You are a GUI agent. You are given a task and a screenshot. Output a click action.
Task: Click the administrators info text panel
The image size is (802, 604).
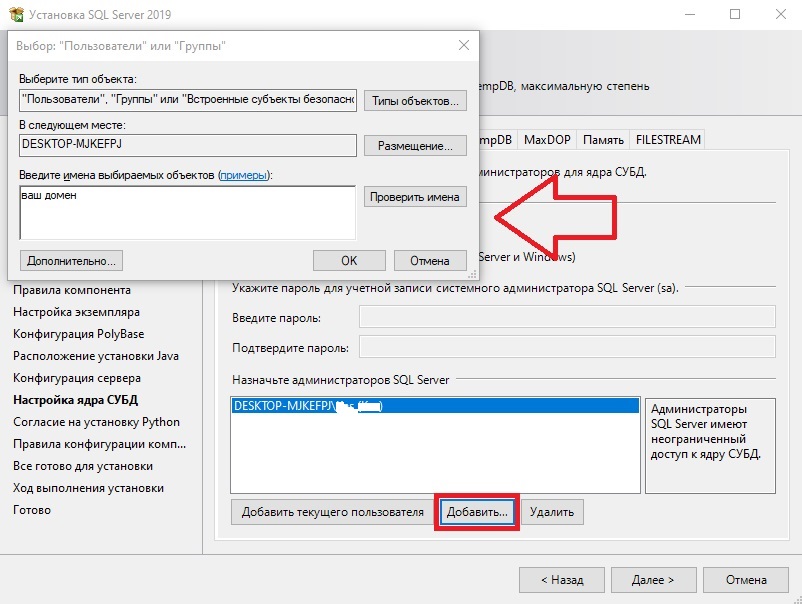coord(710,446)
